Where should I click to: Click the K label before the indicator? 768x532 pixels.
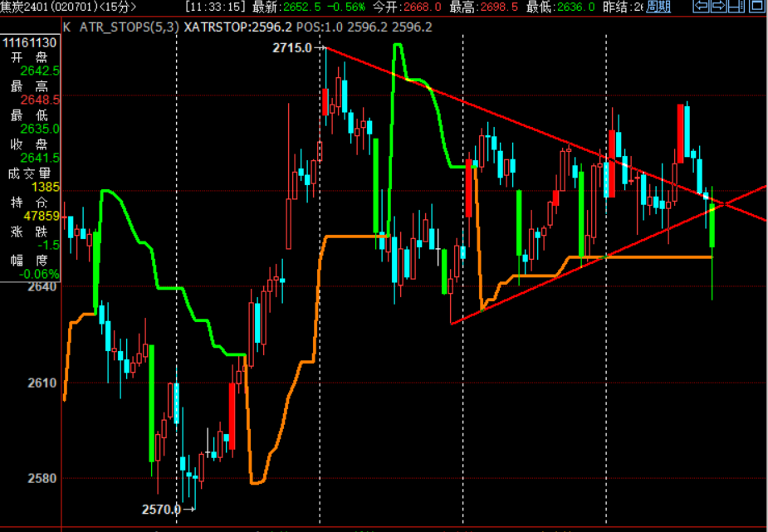click(x=66, y=27)
